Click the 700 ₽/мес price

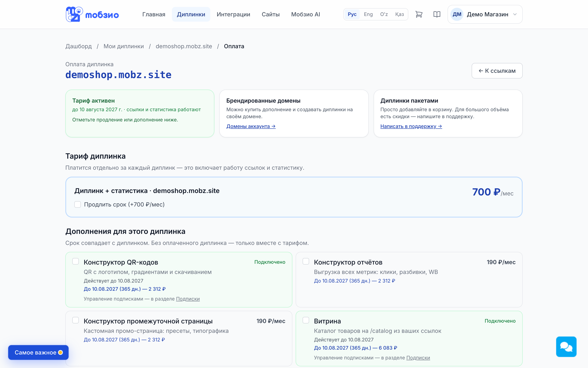[x=493, y=192]
